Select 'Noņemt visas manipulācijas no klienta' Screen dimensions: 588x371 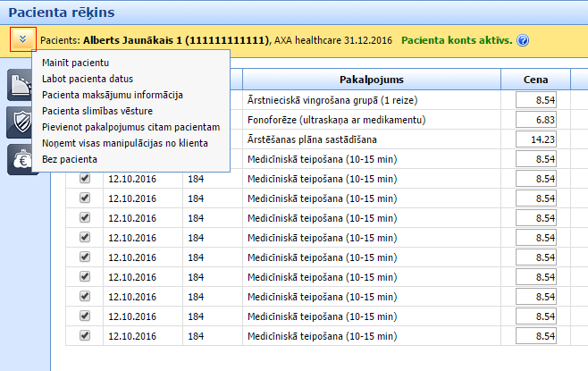coord(125,143)
